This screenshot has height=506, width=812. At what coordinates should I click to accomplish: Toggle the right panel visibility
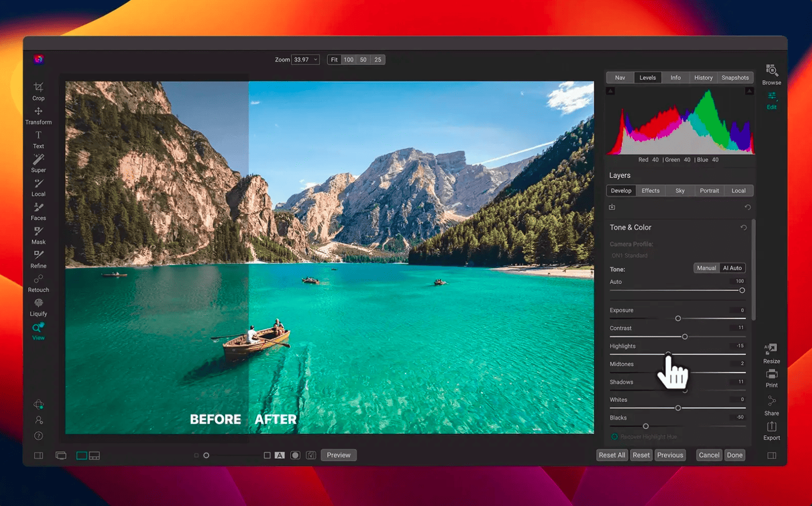tap(772, 455)
